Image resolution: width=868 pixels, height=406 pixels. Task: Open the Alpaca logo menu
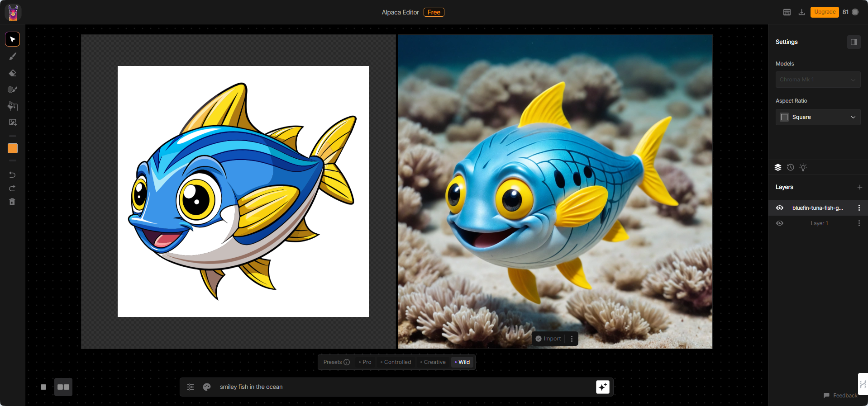click(13, 12)
